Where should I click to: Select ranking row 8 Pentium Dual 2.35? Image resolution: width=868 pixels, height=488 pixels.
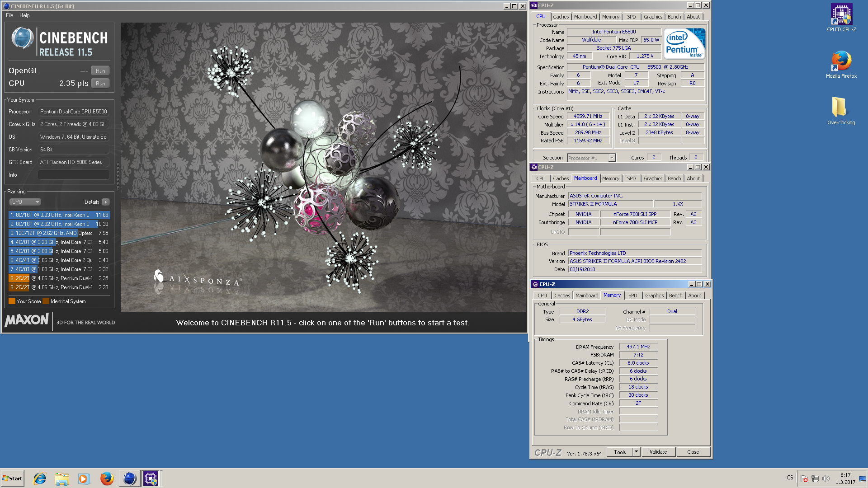[x=59, y=278]
